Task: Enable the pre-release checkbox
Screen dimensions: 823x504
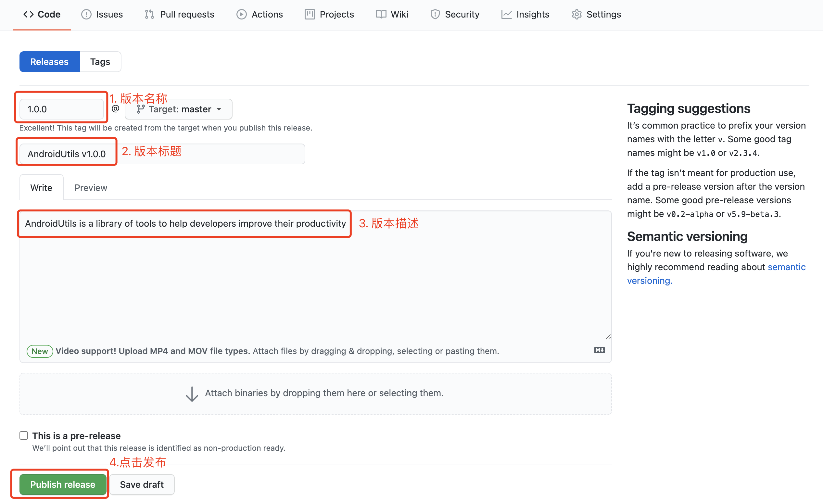Action: (x=24, y=435)
